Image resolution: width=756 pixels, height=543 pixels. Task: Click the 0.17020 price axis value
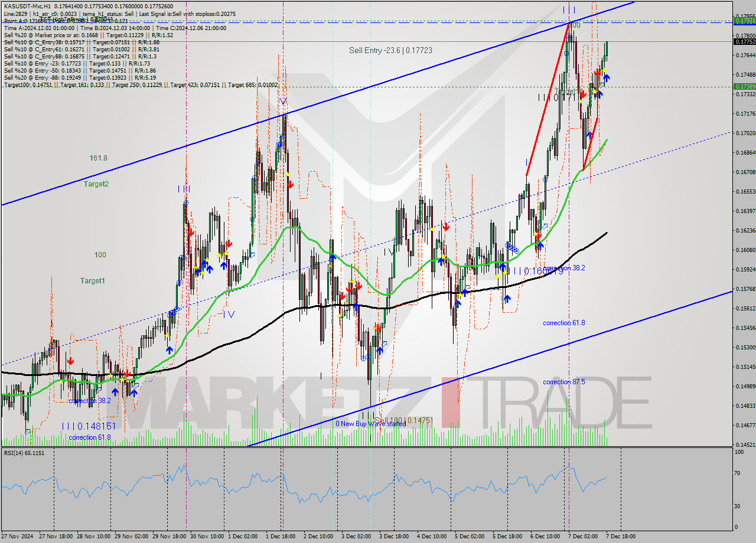pos(744,133)
